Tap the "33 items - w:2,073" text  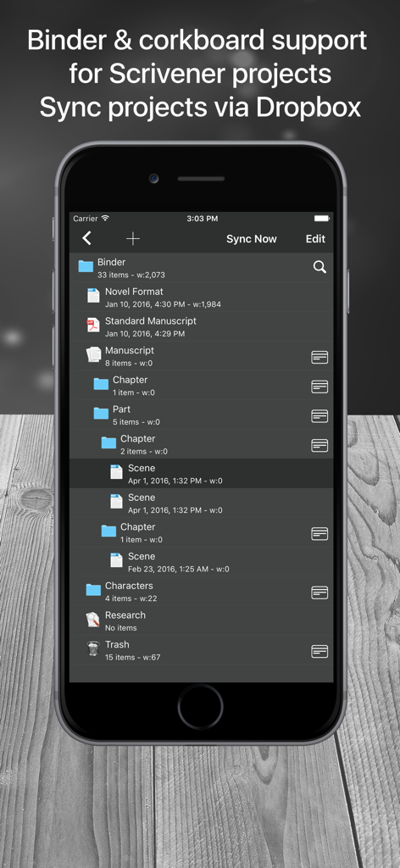[131, 275]
